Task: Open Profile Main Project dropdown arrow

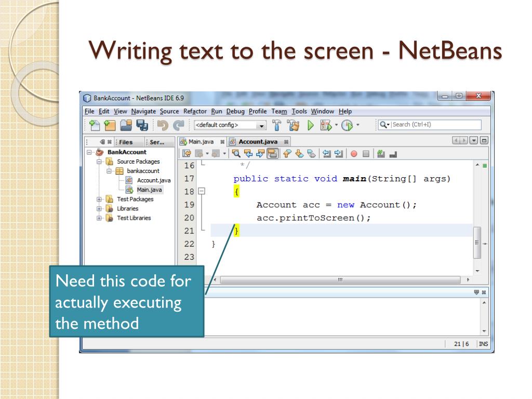Action: 357,125
